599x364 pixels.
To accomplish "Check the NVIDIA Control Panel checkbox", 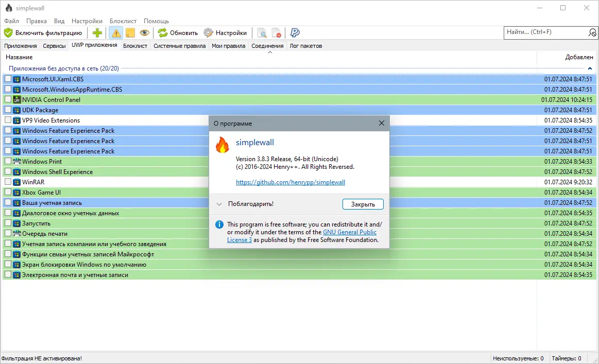I will 8,99.
